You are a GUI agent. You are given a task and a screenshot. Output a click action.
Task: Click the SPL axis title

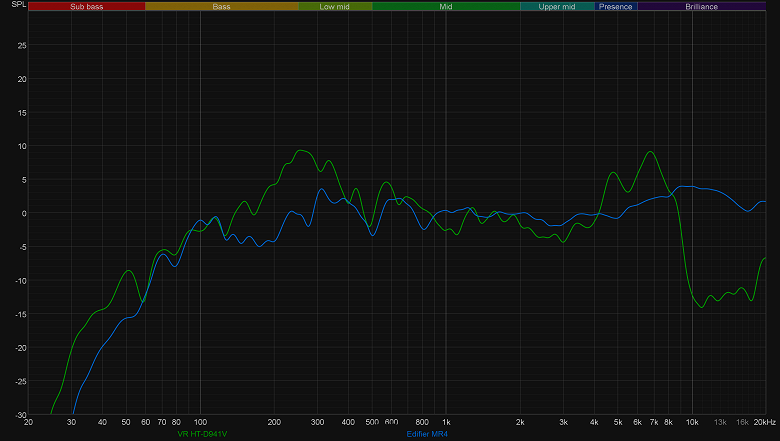[x=18, y=4]
